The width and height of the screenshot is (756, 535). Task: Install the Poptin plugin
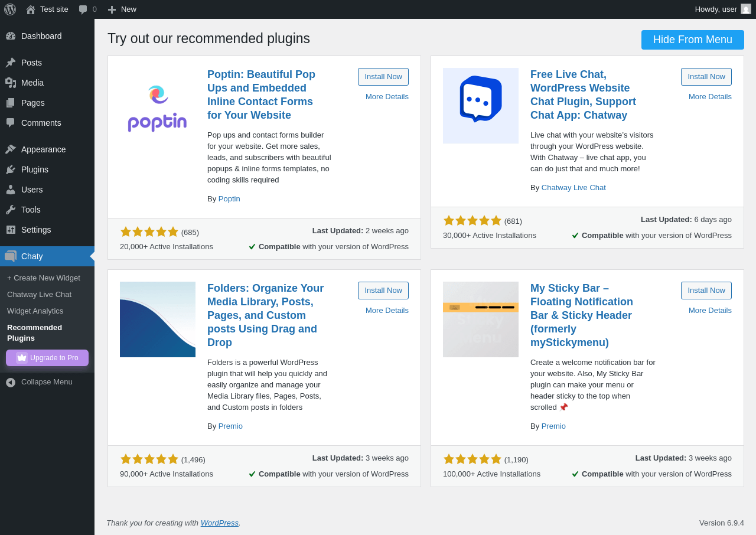coord(383,77)
